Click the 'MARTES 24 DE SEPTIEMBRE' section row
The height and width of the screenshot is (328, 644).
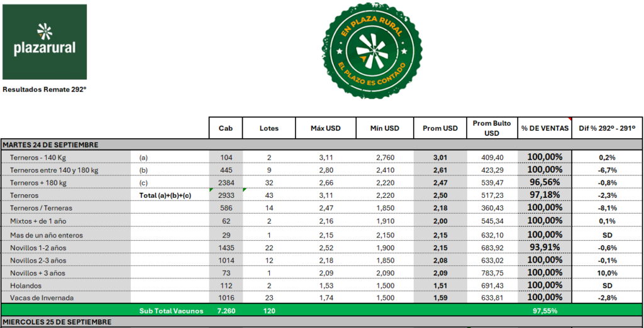coord(321,145)
